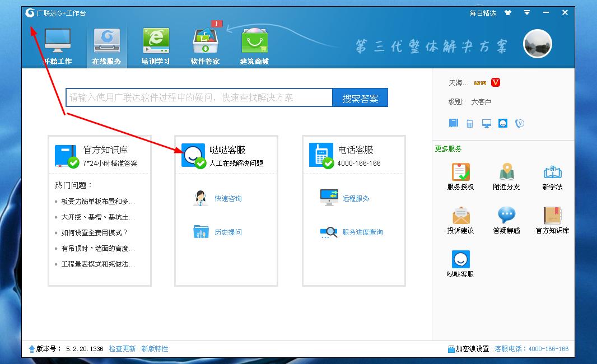This screenshot has width=597, height=364.
Task: Click the 服务进度查询 magnifier icon
Action: coord(329,232)
